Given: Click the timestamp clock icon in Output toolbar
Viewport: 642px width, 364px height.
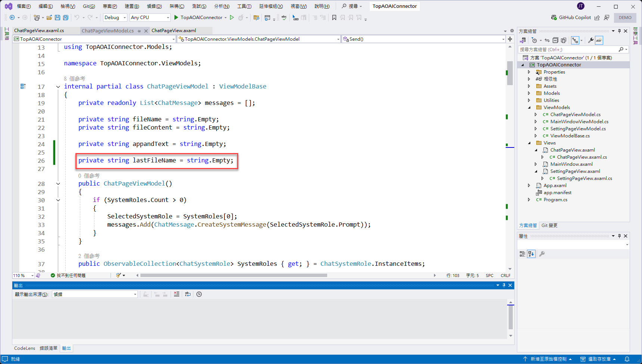Looking at the screenshot, I should (x=199, y=294).
